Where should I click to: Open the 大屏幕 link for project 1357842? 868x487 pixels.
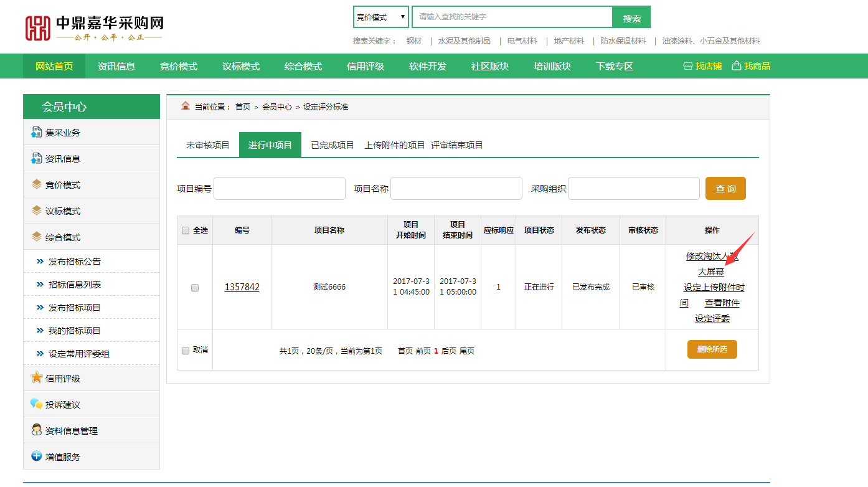coord(711,272)
